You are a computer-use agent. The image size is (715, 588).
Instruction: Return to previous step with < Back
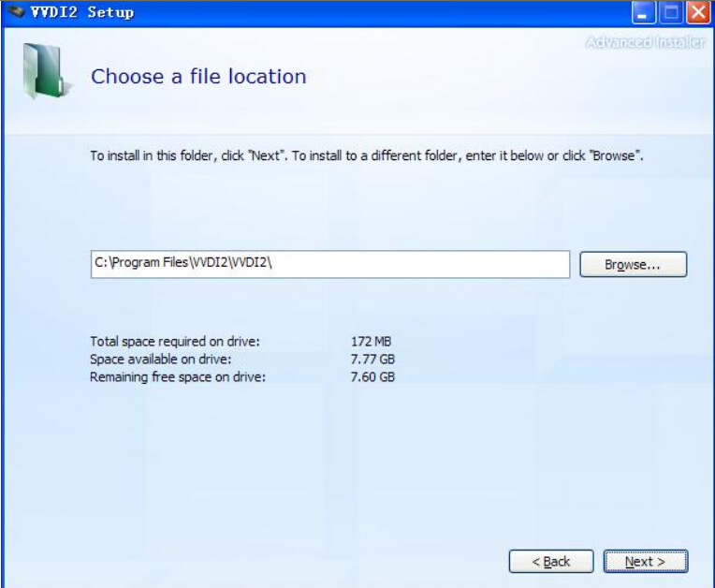(551, 561)
